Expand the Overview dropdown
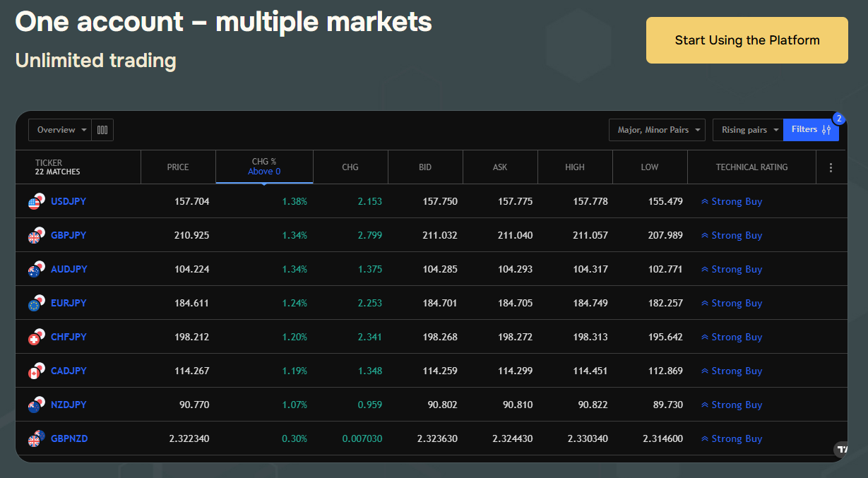Viewport: 868px width, 478px height. [60, 130]
